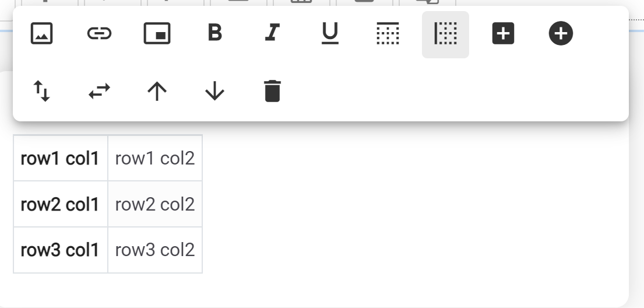Select the "row2 col2" table cell
644x308 pixels.
pos(155,204)
